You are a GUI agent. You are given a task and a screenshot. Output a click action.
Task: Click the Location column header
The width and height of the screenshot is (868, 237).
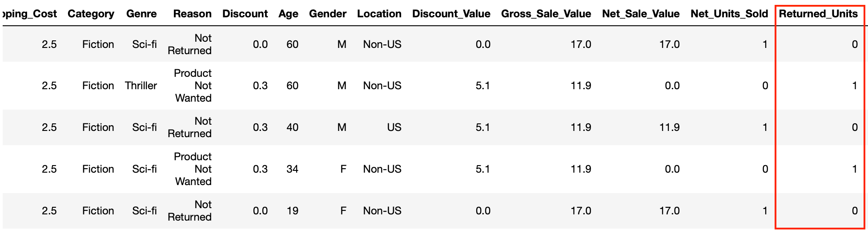pyautogui.click(x=379, y=14)
